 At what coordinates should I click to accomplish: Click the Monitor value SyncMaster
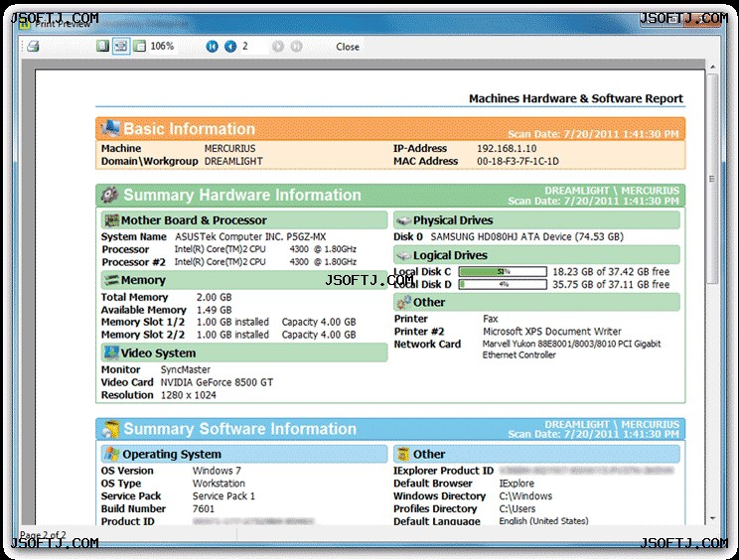point(185,369)
